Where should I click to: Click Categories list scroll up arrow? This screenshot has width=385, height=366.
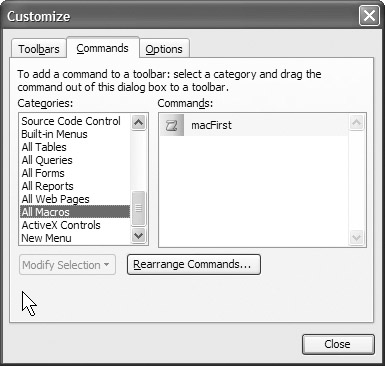[138, 122]
